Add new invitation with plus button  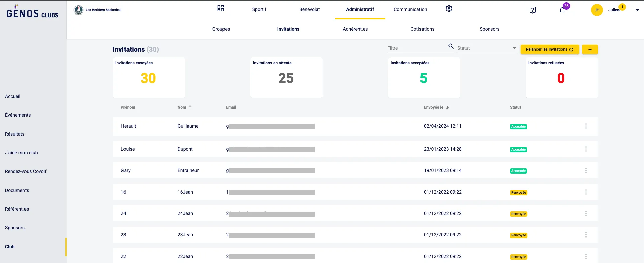(590, 49)
